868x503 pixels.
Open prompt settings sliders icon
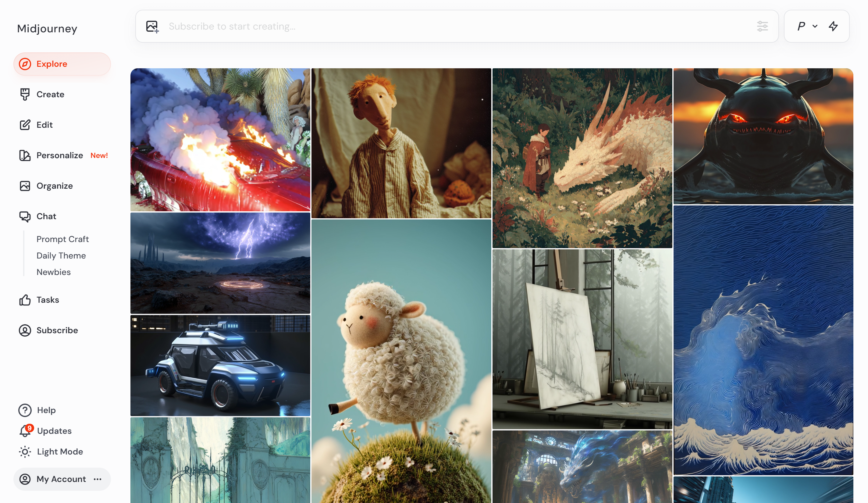pyautogui.click(x=762, y=26)
